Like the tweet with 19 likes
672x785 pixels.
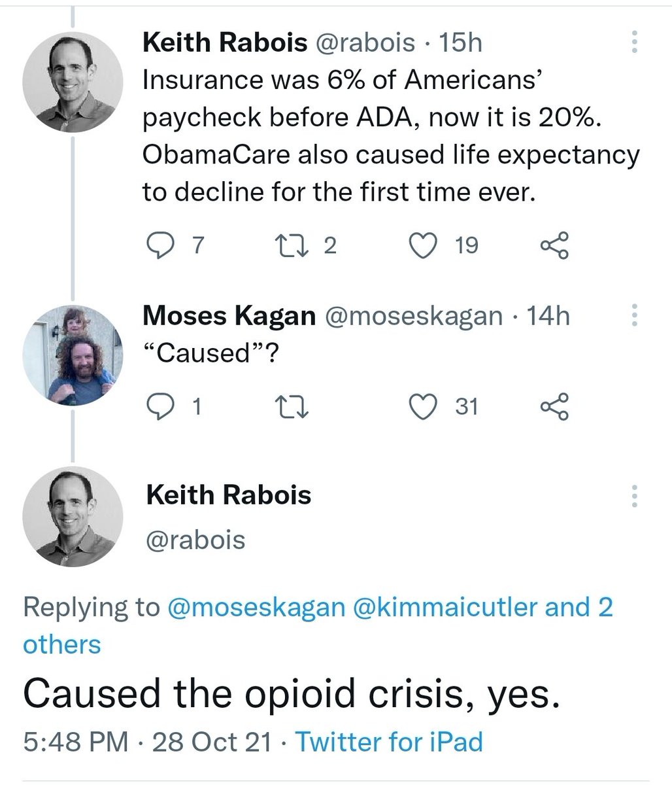tap(422, 245)
